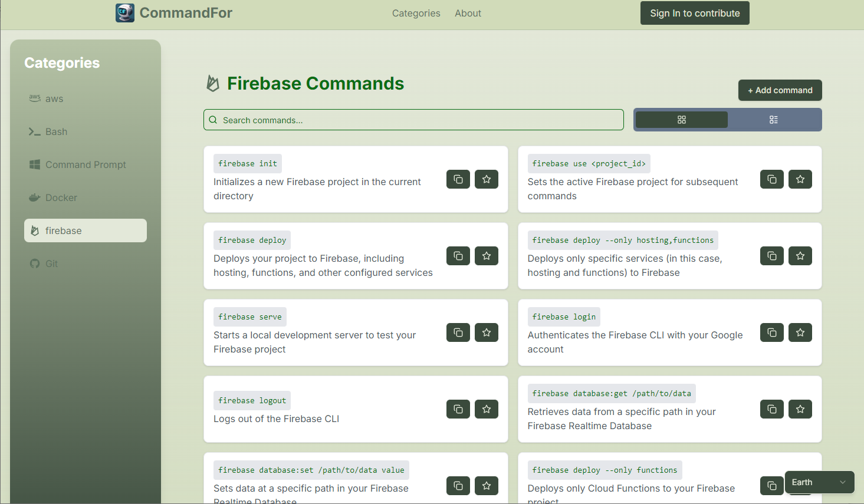Switch to grid view layout

tap(682, 120)
